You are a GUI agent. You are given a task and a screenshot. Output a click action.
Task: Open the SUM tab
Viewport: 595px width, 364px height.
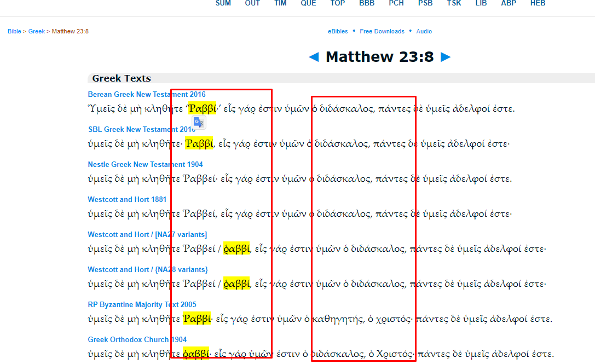tap(223, 3)
